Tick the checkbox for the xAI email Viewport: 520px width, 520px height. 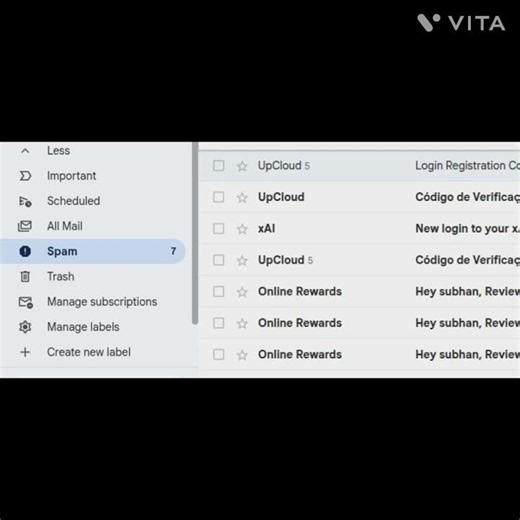coord(218,229)
